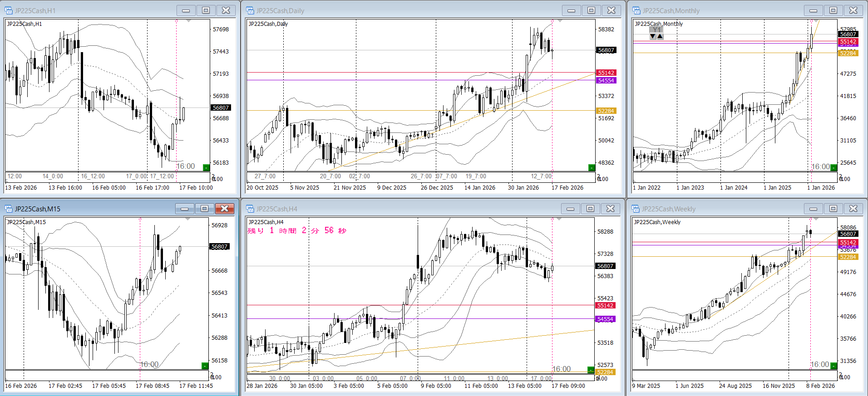
Task: Select the red 55142 price label on Daily
Action: click(x=606, y=73)
